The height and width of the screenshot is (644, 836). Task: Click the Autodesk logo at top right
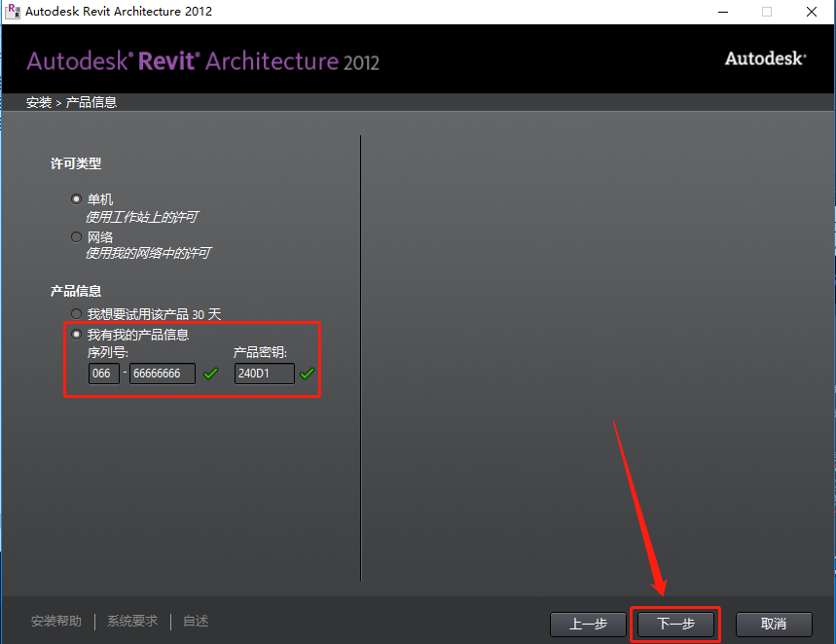[765, 58]
